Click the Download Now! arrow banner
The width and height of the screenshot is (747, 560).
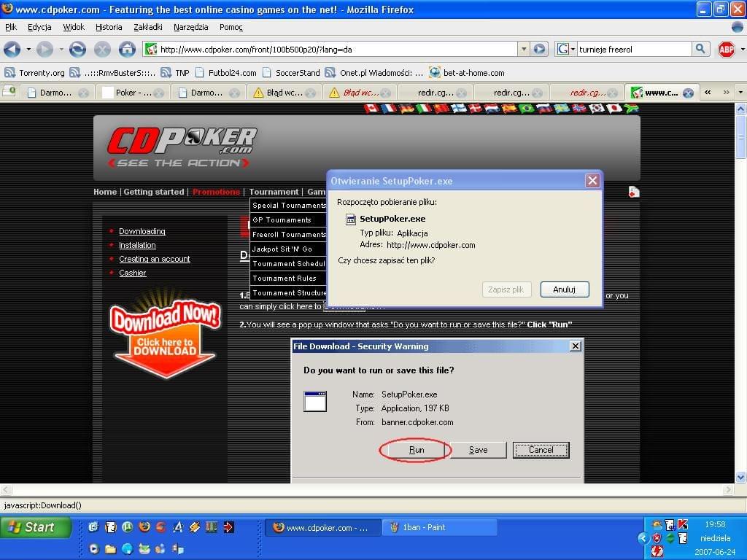165,333
